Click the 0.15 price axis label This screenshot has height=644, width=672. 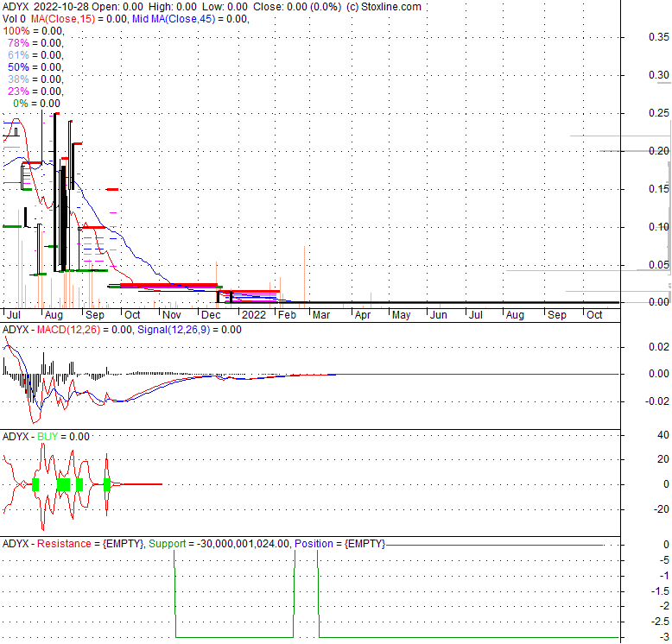[x=659, y=189]
